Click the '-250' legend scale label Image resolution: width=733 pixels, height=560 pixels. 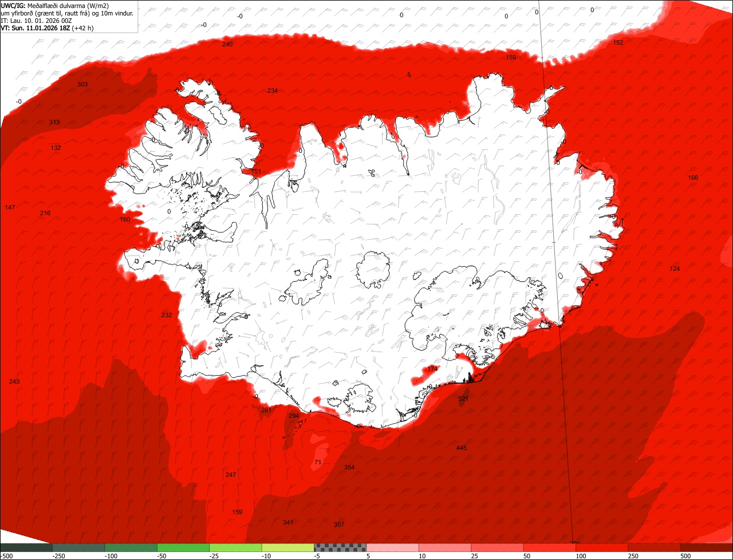[x=58, y=556]
